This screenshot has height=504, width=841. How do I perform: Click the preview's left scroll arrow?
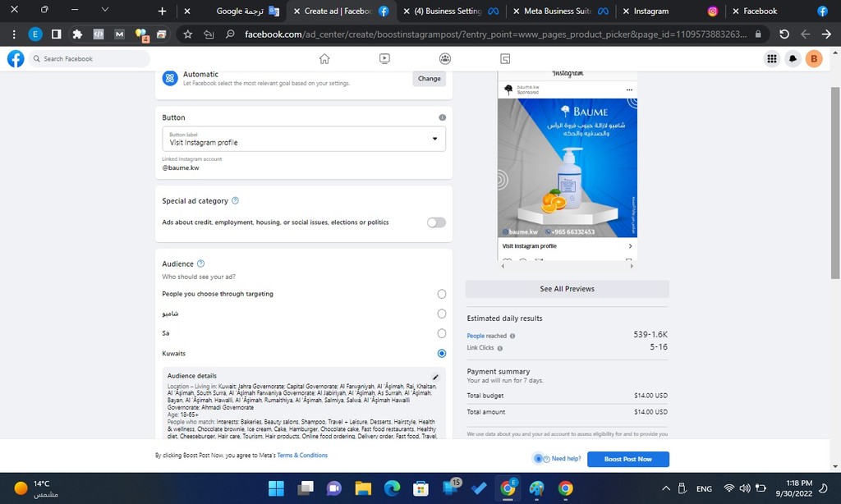click(x=503, y=265)
